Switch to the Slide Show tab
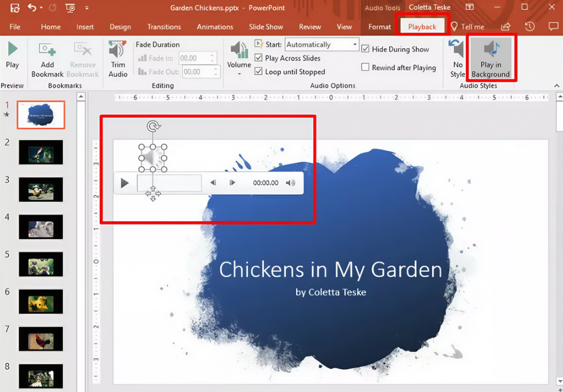563x392 pixels. 266,27
